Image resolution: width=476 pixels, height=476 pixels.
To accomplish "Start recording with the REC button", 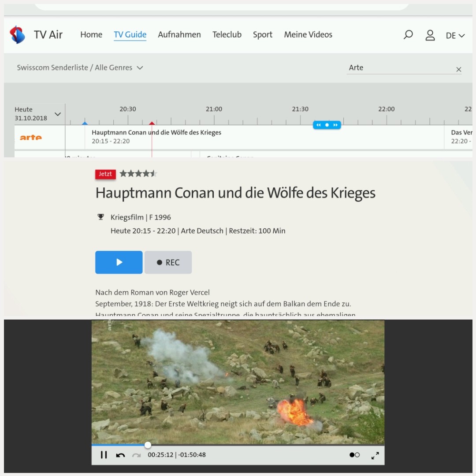I will 168,263.
